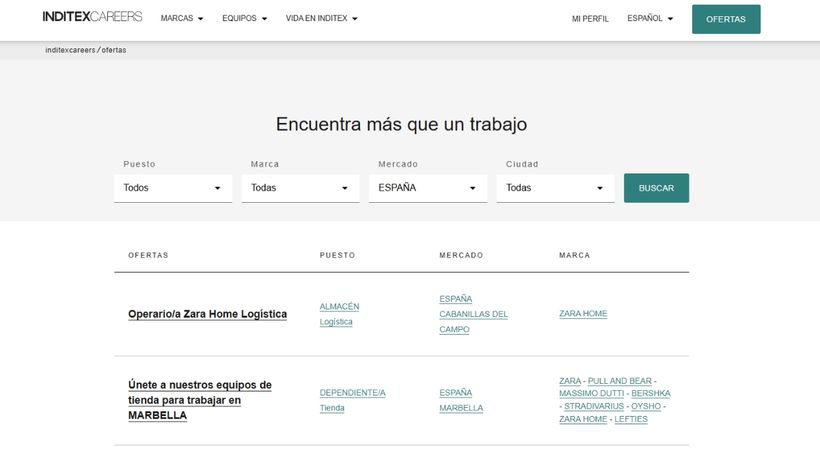Open the Marcas navigation menu
Image resolution: width=820 pixels, height=461 pixels.
click(181, 19)
